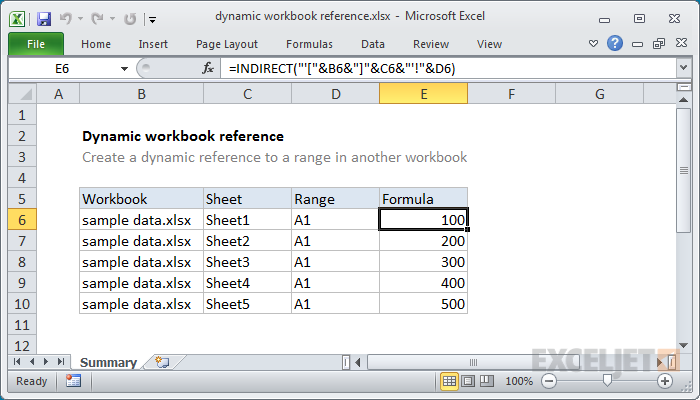Click the Undo arrow icon
The image size is (700, 400).
[66, 19]
